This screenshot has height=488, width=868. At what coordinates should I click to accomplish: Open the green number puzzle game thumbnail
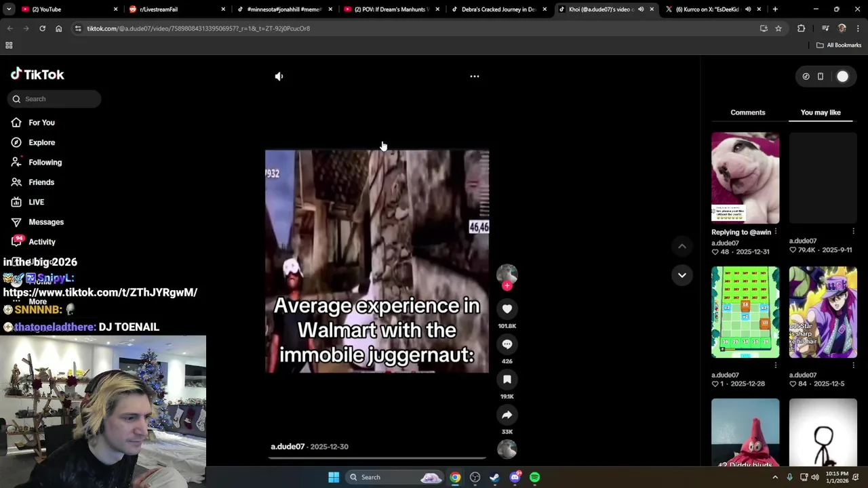click(745, 312)
